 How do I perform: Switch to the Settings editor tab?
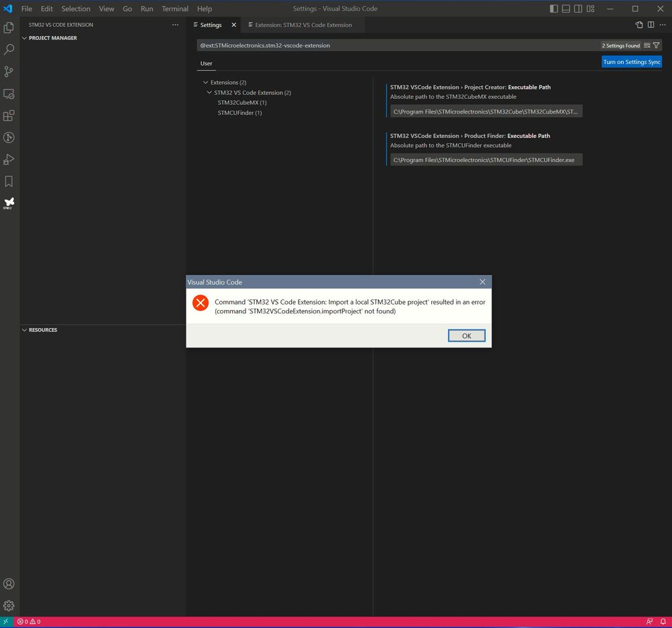(x=211, y=25)
